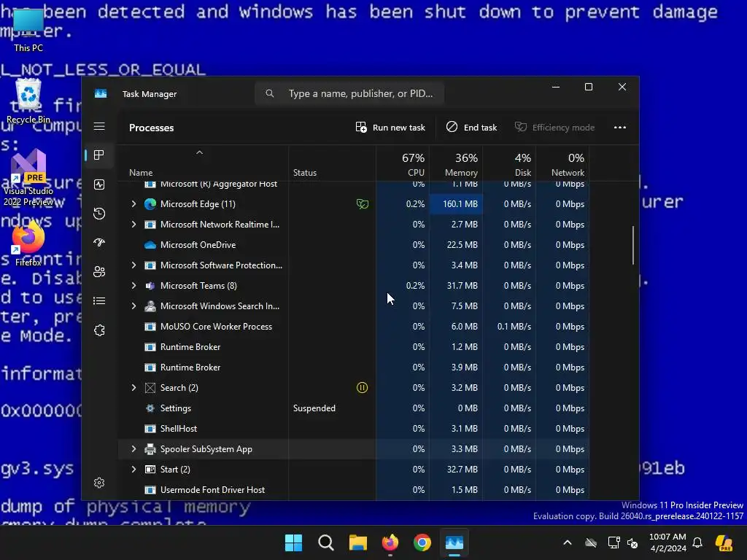747x560 pixels.
Task: Open the Details sidebar icon
Action: coord(99,301)
